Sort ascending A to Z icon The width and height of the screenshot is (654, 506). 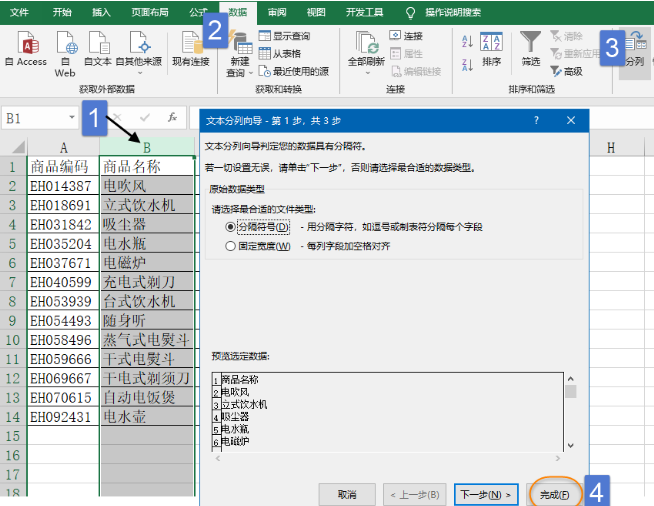[467, 41]
